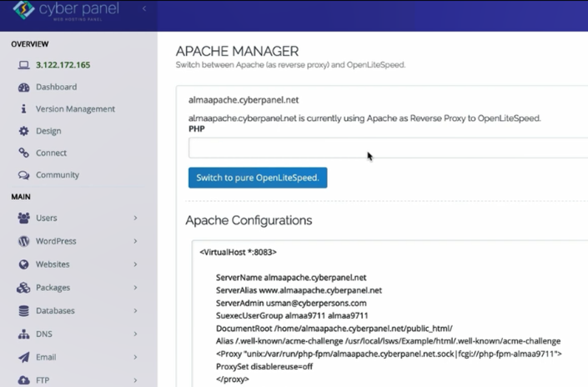588x387 pixels.
Task: Click the Proxy unix php-fpm sock line
Action: click(389, 354)
